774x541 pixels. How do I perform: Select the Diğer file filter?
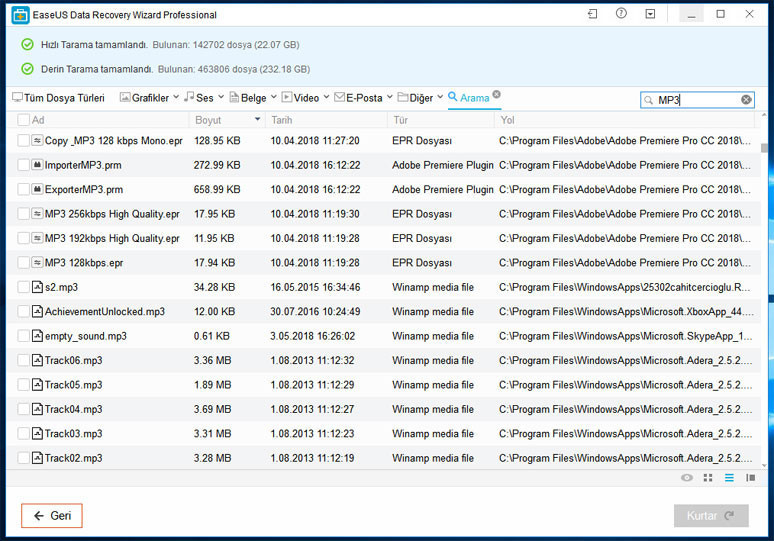tap(416, 98)
